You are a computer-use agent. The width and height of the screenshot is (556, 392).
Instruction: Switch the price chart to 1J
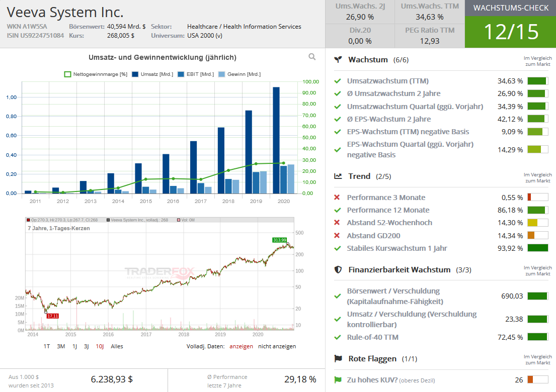click(x=75, y=346)
